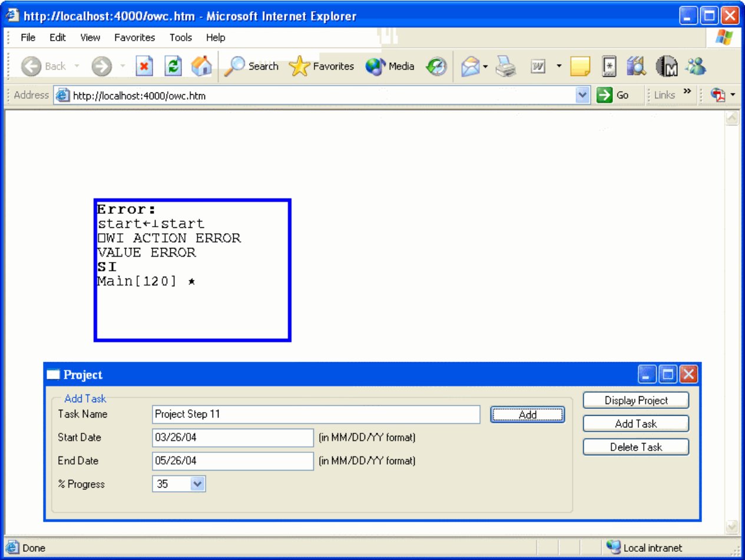
Task: Click the Windows flag logo
Action: point(724,38)
